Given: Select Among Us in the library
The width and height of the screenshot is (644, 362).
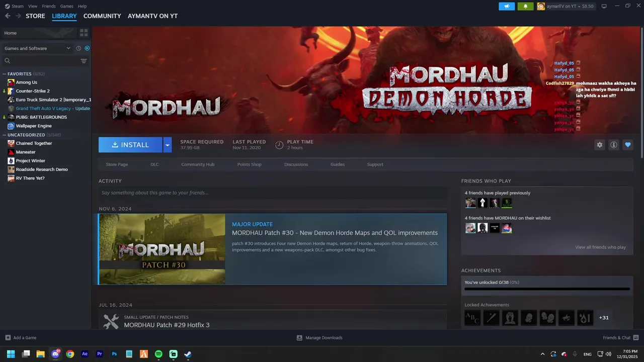Looking at the screenshot, I should 26,82.
